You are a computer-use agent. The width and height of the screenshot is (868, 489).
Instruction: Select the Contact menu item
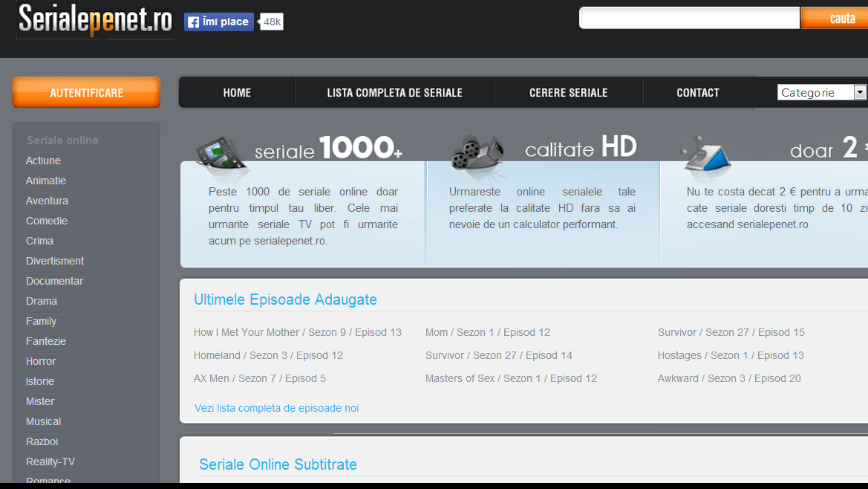[697, 93]
